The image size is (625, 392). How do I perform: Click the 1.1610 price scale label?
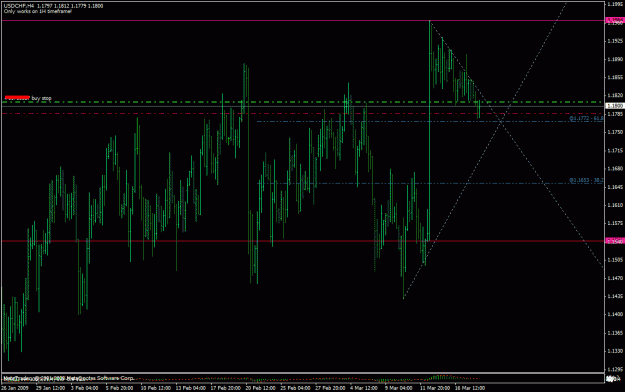[x=615, y=205]
